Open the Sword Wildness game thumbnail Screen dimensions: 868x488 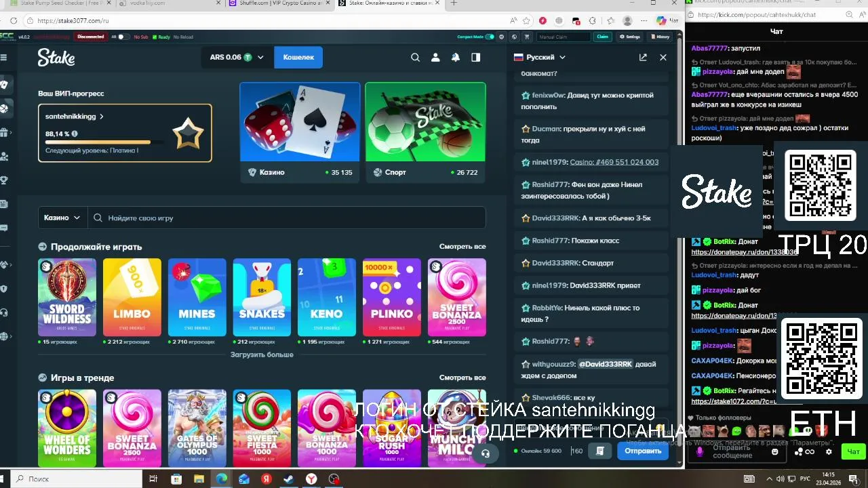click(x=67, y=297)
